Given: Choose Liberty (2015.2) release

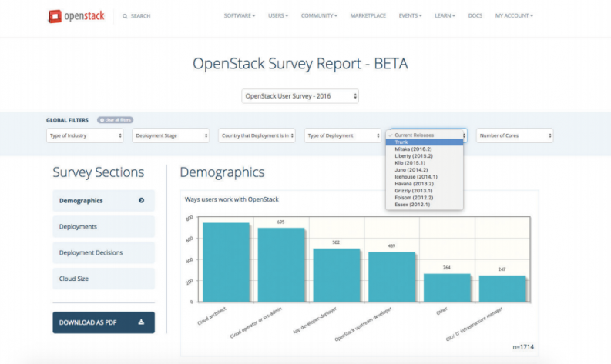Looking at the screenshot, I should pyautogui.click(x=425, y=156).
